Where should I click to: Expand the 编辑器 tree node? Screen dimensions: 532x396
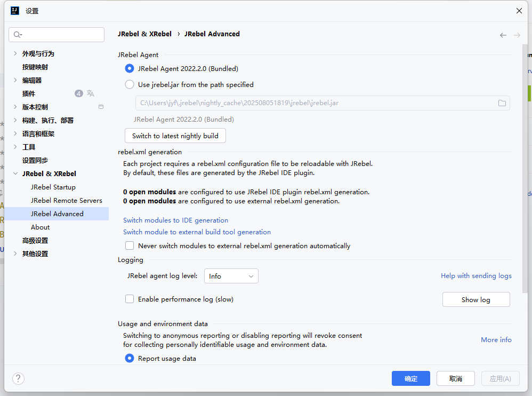15,80
